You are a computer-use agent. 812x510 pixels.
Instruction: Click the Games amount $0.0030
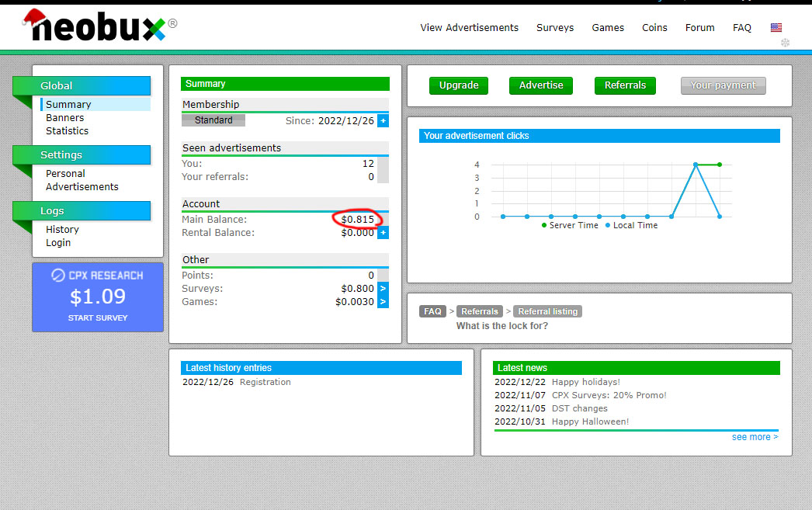[354, 302]
